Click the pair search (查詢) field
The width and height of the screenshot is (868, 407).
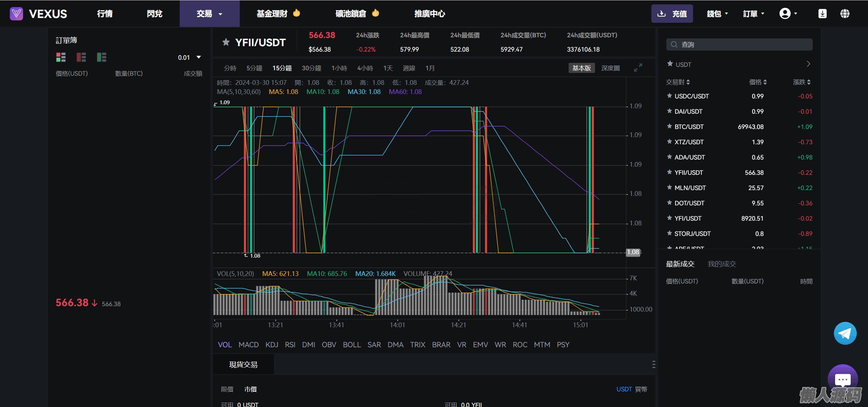click(x=739, y=44)
